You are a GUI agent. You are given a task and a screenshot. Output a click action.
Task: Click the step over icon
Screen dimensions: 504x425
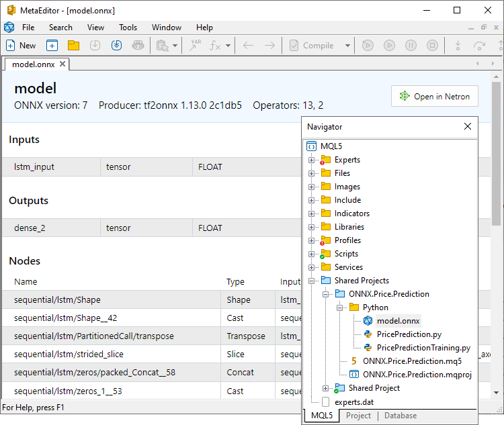[479, 46]
